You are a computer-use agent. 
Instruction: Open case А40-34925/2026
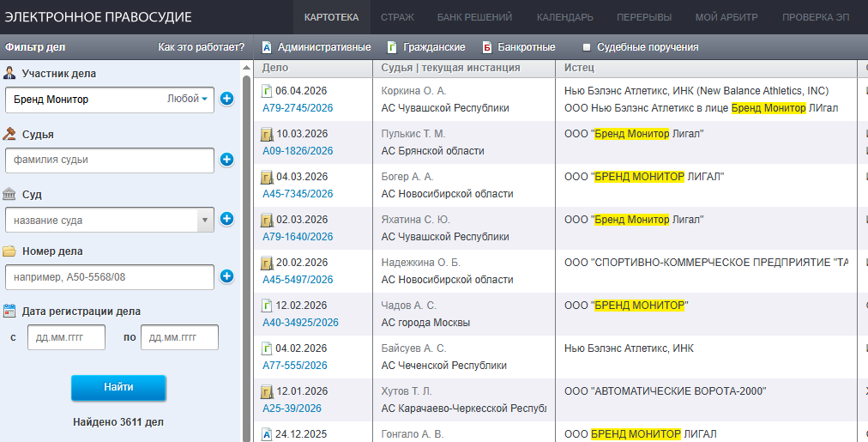point(300,323)
